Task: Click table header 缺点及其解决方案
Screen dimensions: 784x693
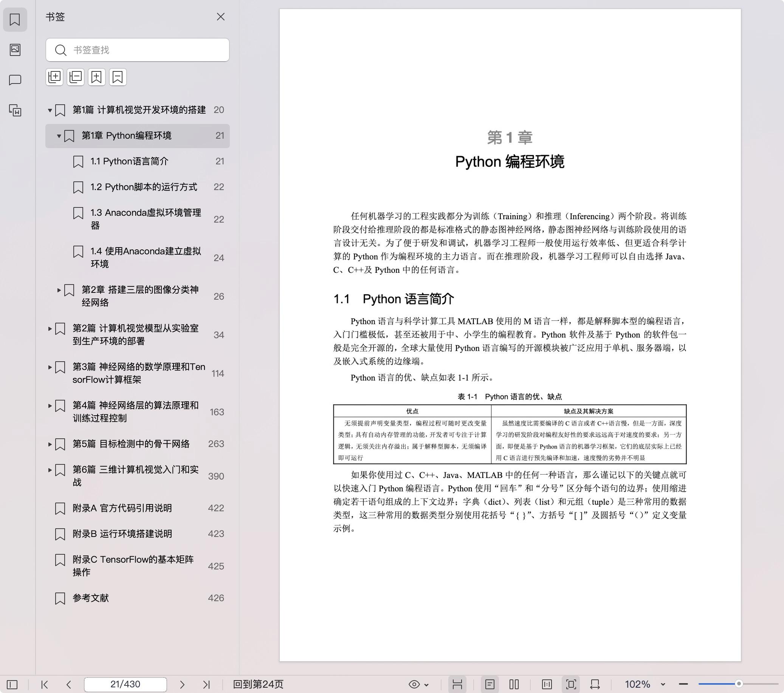Action: (589, 411)
